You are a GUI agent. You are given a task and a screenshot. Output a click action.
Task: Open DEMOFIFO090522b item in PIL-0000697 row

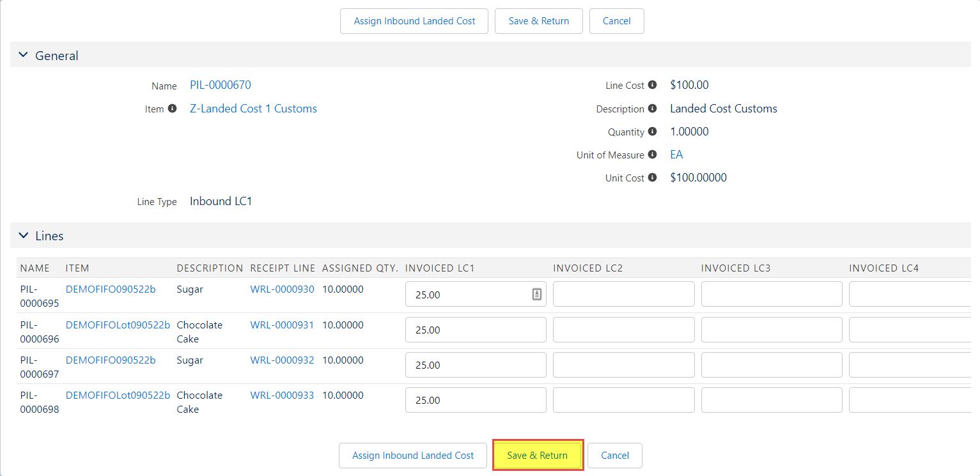[x=111, y=360]
